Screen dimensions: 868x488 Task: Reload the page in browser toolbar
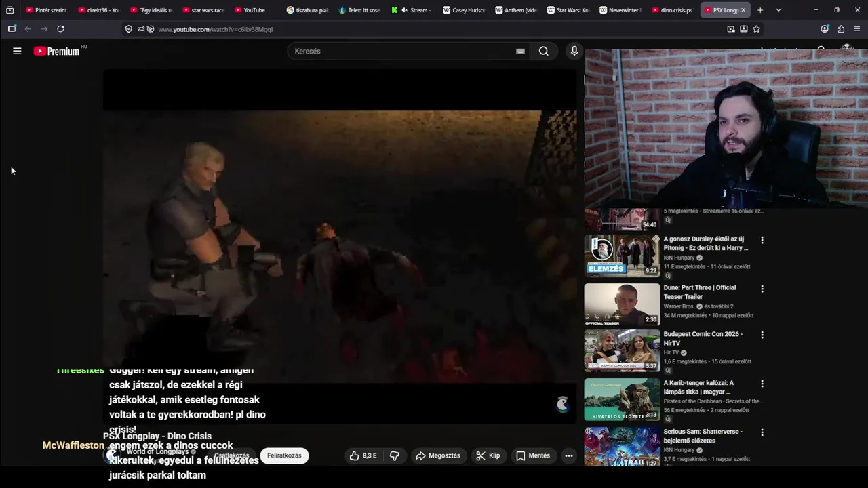pos(60,29)
